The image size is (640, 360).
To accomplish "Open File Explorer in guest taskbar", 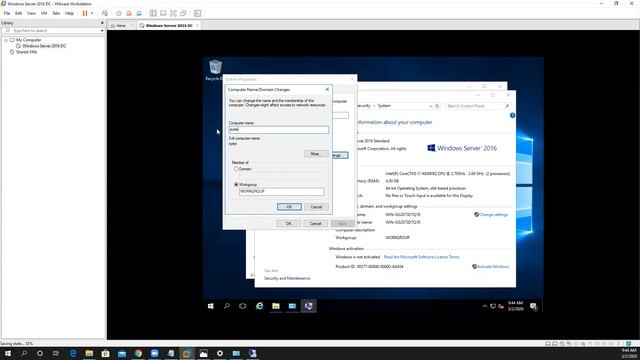I will (276, 306).
